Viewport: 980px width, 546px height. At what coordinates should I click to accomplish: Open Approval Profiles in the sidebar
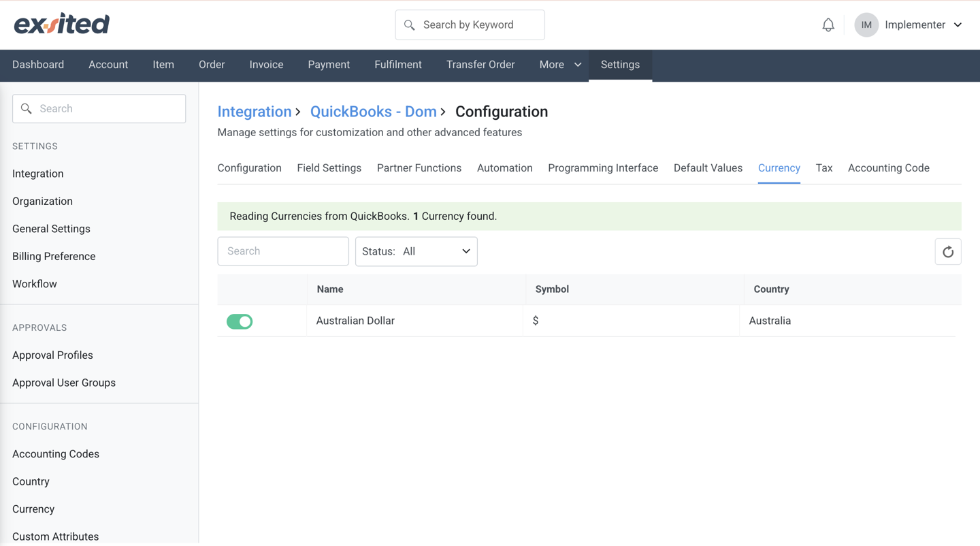click(x=52, y=355)
